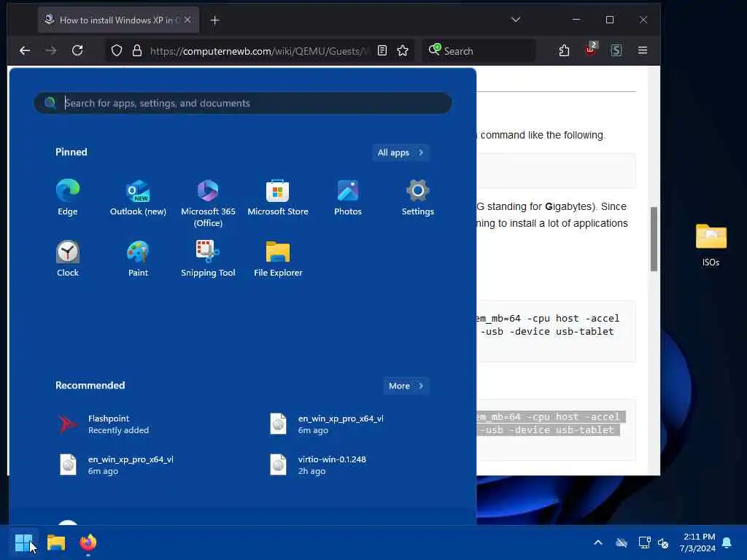Click the green S extension icon

pos(616,50)
